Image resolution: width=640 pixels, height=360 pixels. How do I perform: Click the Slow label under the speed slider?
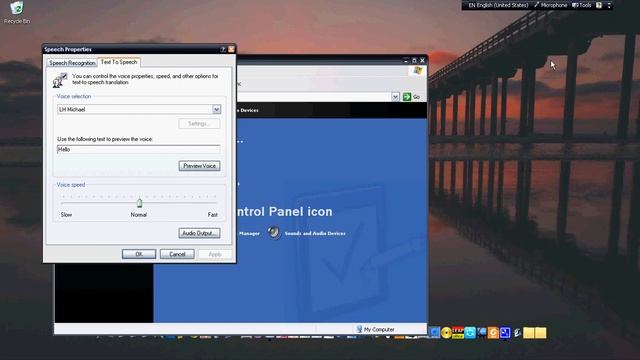click(x=66, y=215)
